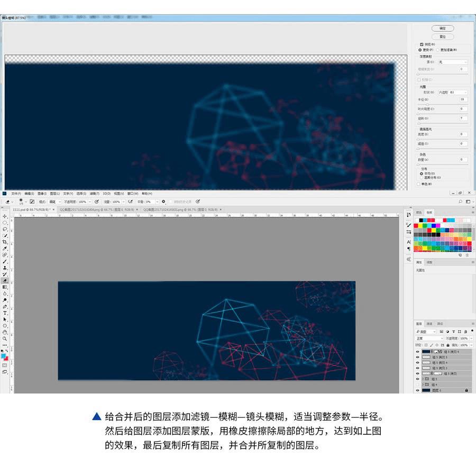
Task: Select the More Accurate radio button
Action: tap(438, 50)
